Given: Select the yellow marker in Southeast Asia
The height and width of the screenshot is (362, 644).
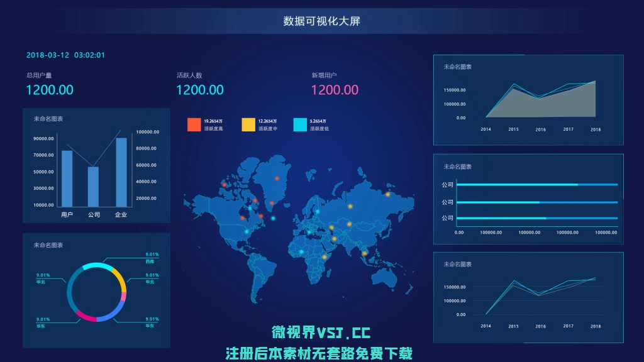Looking at the screenshot, I should point(364,253).
